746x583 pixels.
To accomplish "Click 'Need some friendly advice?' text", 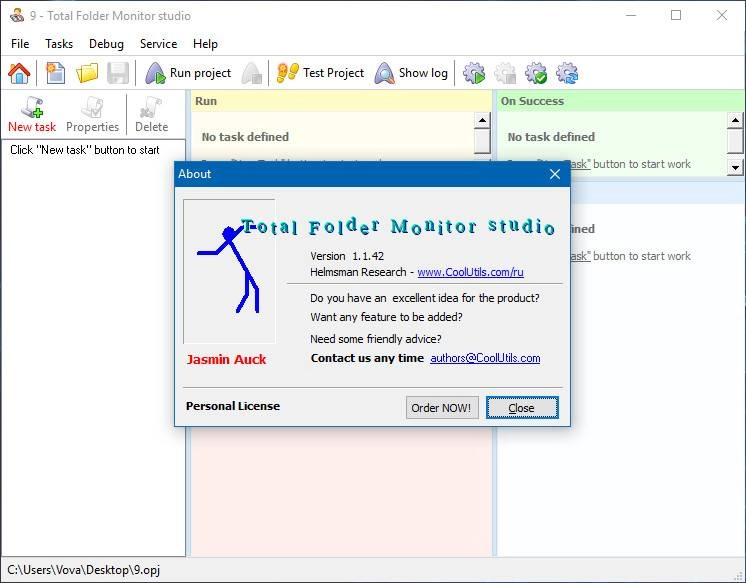I will [x=375, y=339].
